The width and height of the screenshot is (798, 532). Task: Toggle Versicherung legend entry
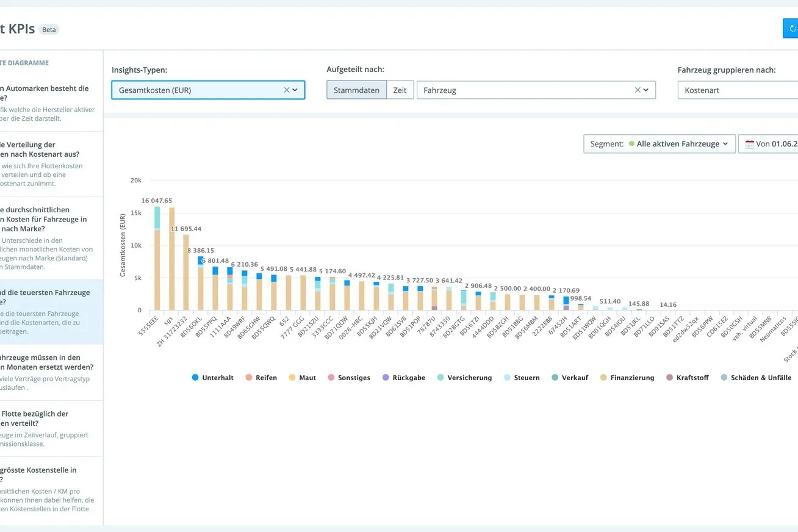[x=464, y=378]
